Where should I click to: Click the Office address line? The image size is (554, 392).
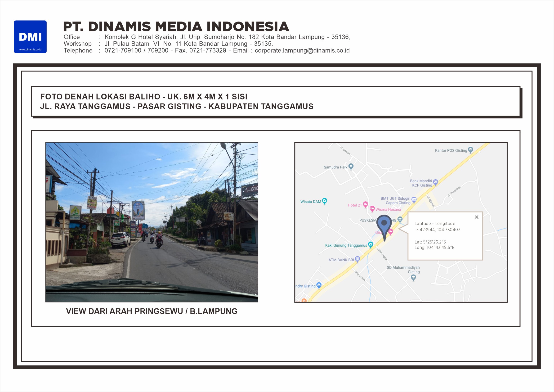coord(207,37)
